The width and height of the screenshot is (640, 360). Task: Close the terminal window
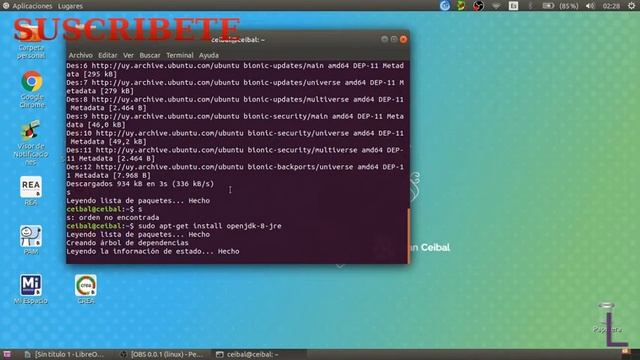pos(403,39)
